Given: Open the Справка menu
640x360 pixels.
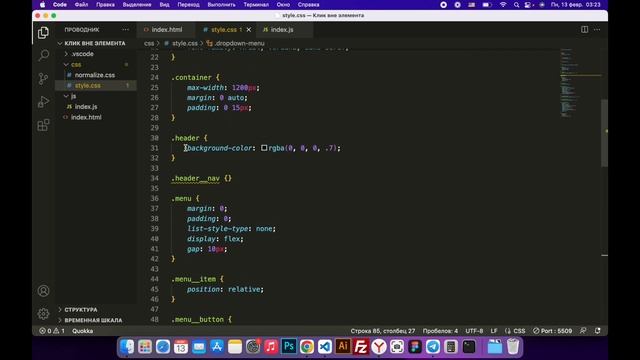Looking at the screenshot, I should [308, 5].
